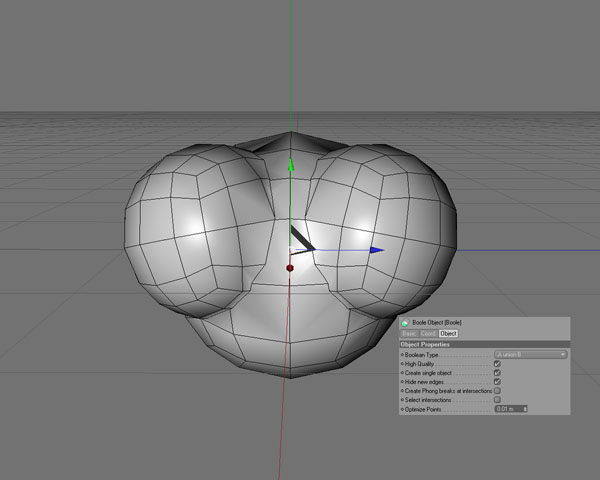The width and height of the screenshot is (600, 480).
Task: Click the Create single object label
Action: click(x=428, y=373)
